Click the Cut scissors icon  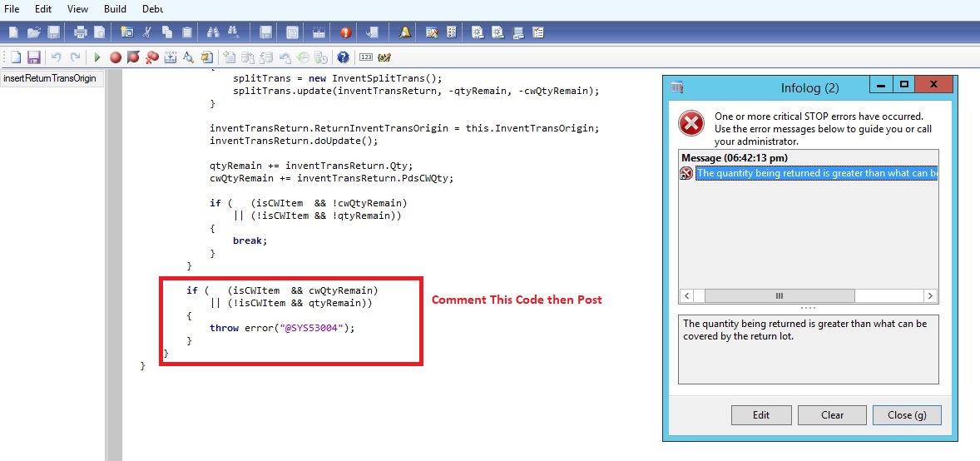tap(146, 32)
